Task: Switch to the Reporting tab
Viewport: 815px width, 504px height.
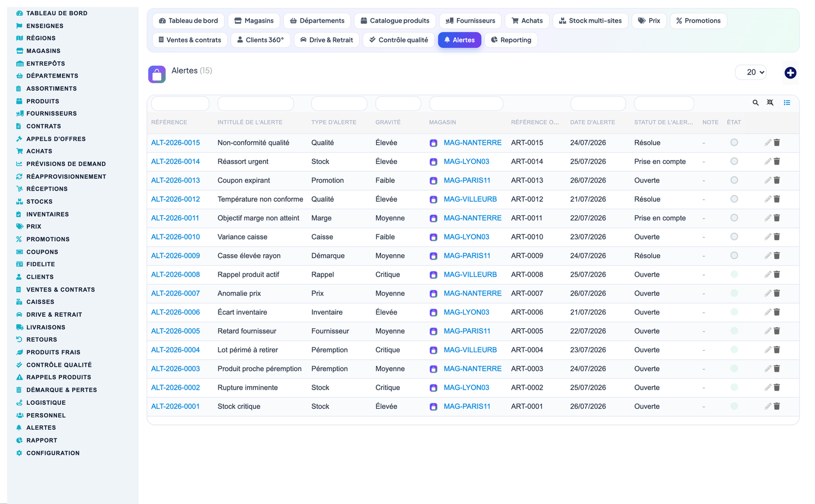Action: pyautogui.click(x=511, y=40)
